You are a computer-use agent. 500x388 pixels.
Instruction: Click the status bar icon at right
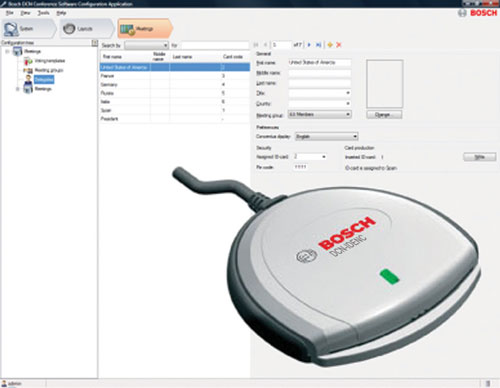tap(488, 383)
